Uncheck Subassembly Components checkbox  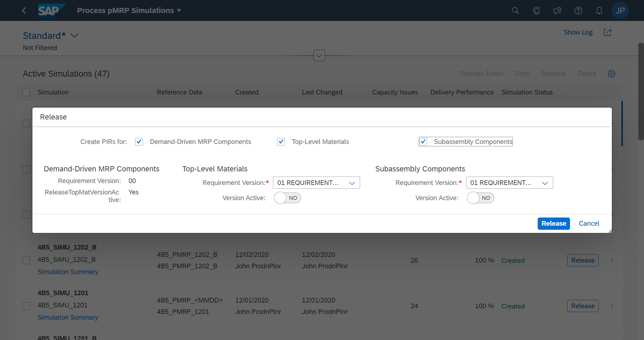pos(423,142)
